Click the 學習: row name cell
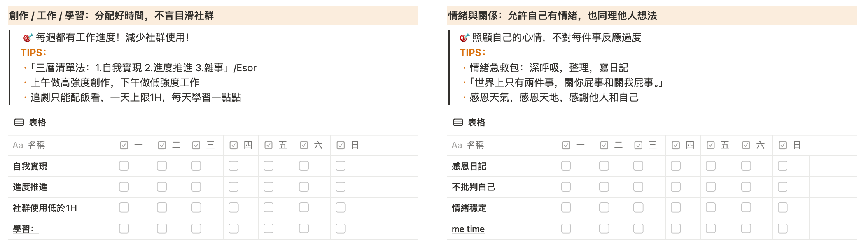Image resolution: width=868 pixels, height=250 pixels. (23, 229)
